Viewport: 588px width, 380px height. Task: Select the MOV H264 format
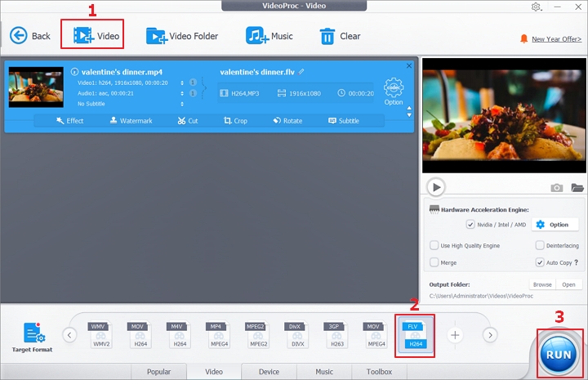(x=140, y=334)
